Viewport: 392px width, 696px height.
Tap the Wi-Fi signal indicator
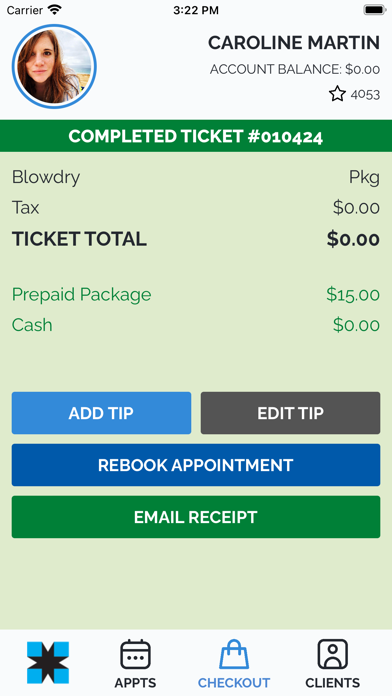tap(55, 9)
